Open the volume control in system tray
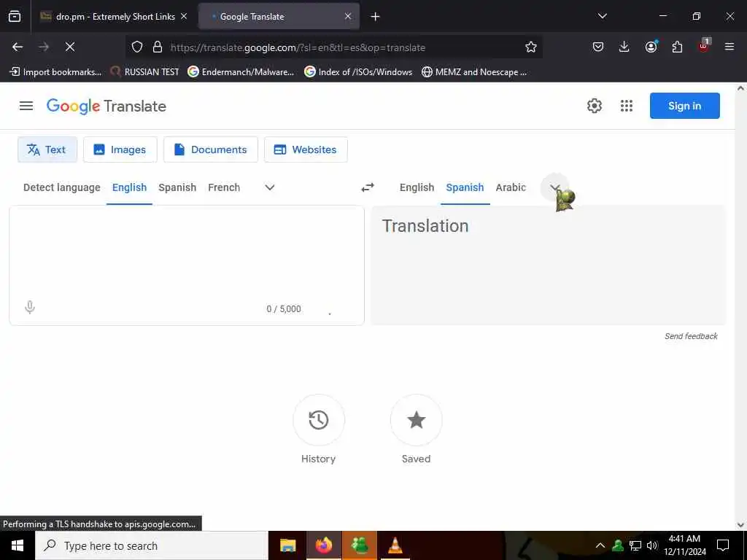The width and height of the screenshot is (747, 560). [652, 545]
